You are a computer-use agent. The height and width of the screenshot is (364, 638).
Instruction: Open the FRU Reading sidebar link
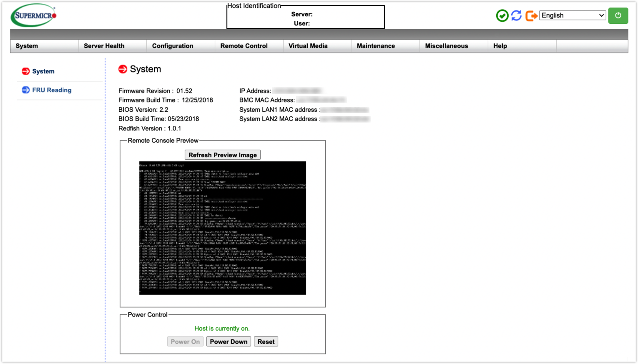click(52, 90)
